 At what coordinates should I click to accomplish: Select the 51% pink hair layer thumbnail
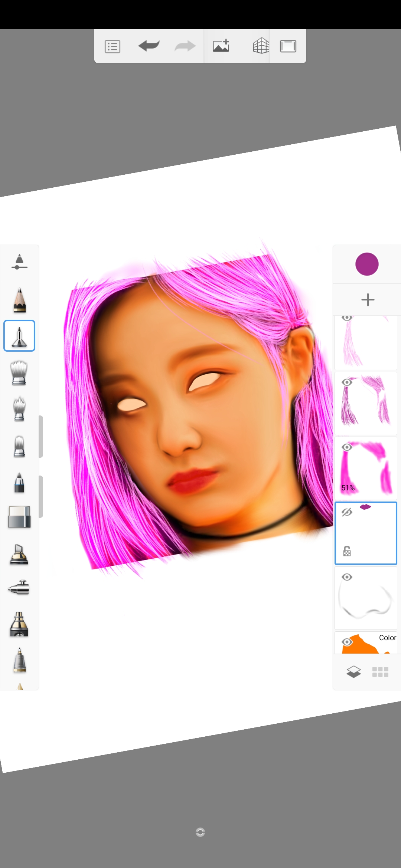(366, 468)
